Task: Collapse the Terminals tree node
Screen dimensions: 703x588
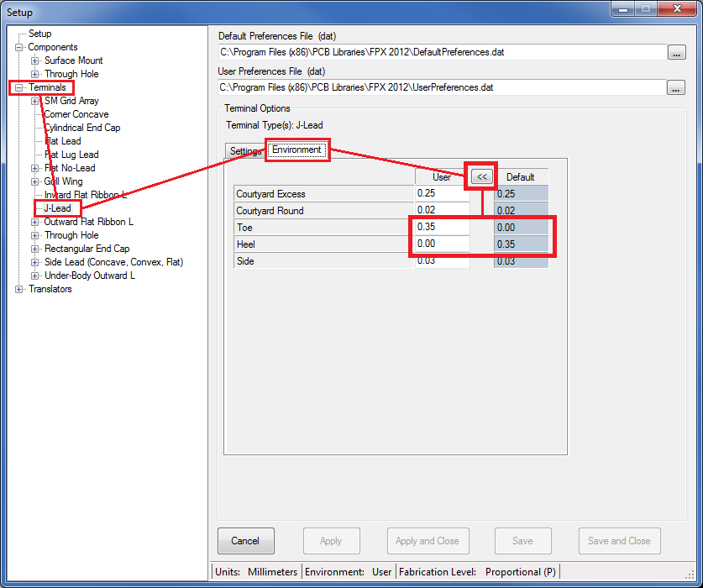Action: point(18,87)
